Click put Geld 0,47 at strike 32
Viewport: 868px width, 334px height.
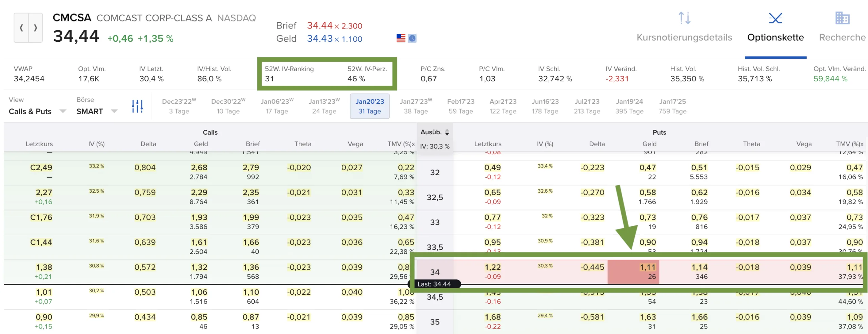648,168
